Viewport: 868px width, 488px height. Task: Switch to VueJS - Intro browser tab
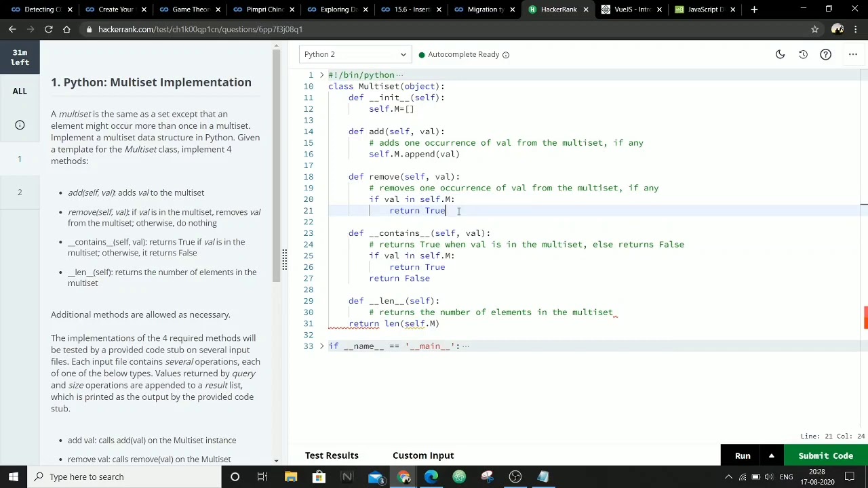pyautogui.click(x=632, y=9)
